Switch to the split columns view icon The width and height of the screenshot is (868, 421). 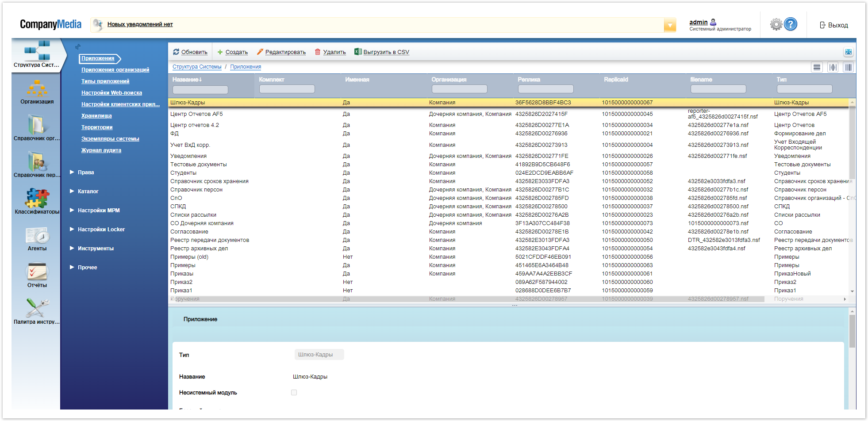(x=833, y=67)
